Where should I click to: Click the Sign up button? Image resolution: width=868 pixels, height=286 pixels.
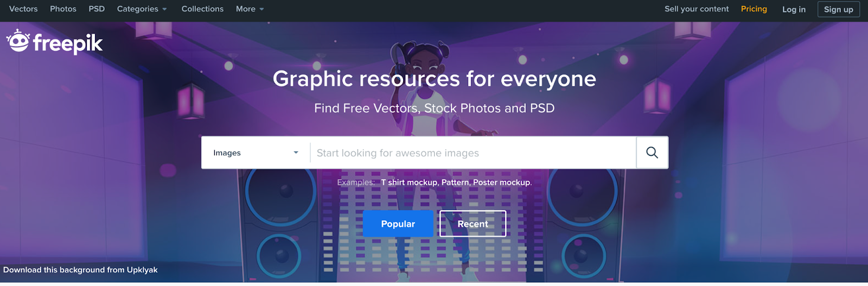(x=838, y=9)
